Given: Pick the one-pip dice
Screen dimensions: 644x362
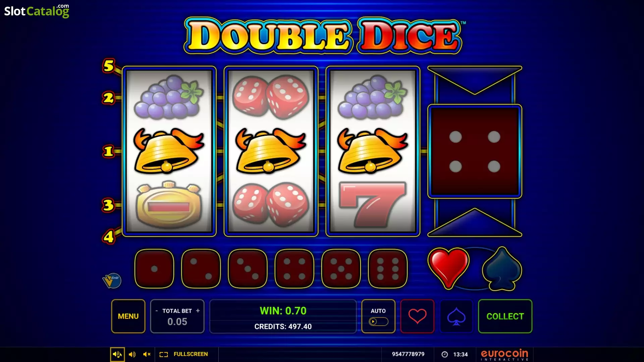Looking at the screenshot, I should 154,268.
